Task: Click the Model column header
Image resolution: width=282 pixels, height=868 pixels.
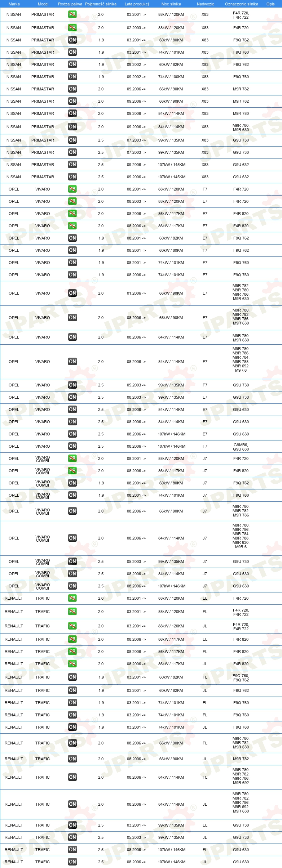Action: click(43, 4)
